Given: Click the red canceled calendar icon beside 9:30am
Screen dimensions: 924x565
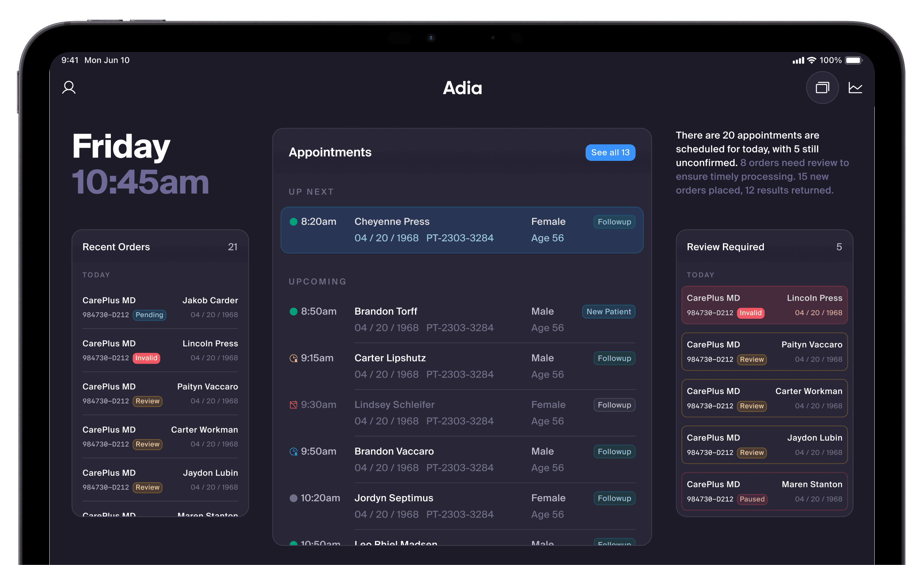Looking at the screenshot, I should 294,405.
